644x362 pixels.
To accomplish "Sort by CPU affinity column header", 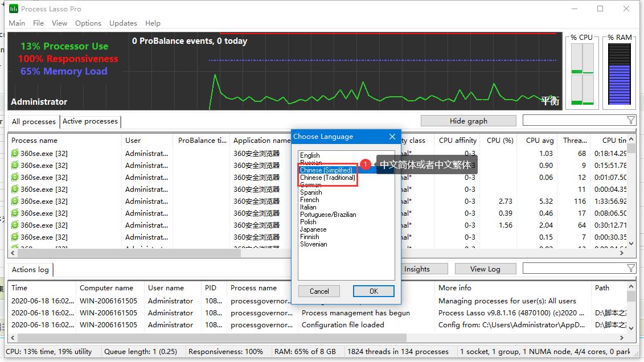I will [457, 141].
